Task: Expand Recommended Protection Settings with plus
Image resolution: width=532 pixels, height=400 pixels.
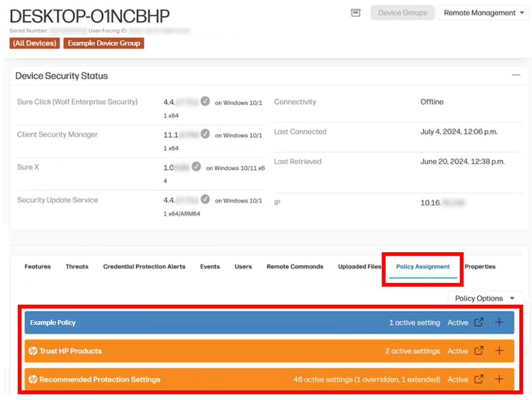Action: point(500,380)
